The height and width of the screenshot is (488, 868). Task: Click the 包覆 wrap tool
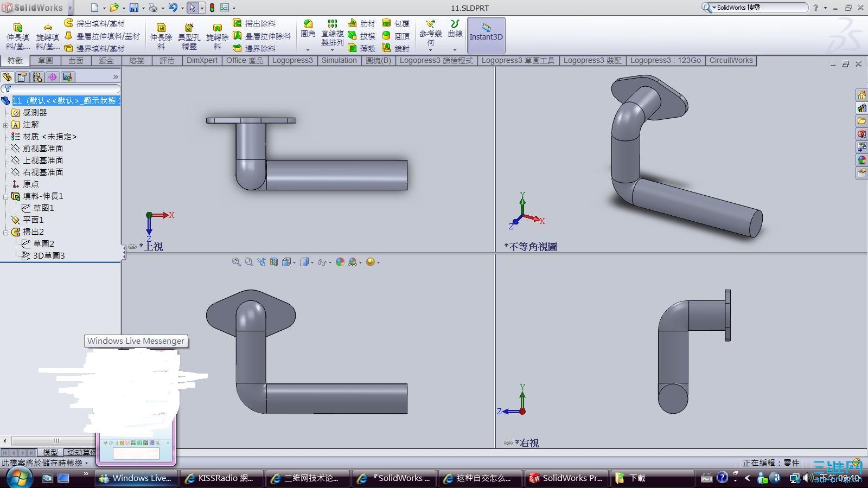[x=396, y=23]
